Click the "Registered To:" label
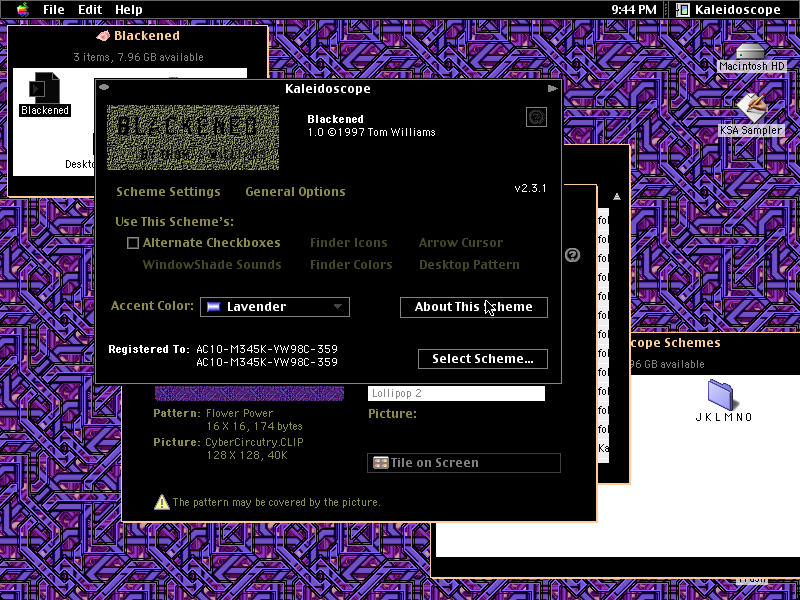The width and height of the screenshot is (800, 600). click(x=149, y=349)
